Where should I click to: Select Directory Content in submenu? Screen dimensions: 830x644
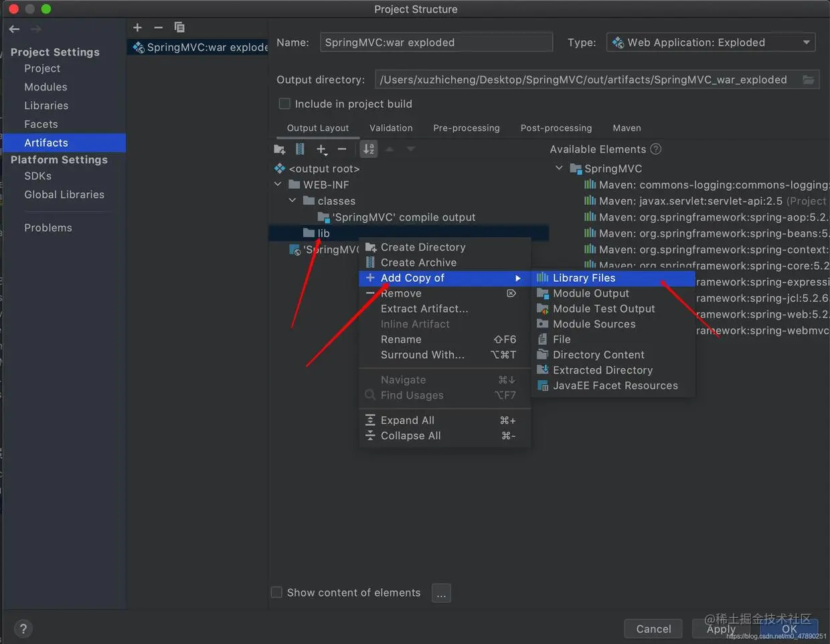[614, 355]
